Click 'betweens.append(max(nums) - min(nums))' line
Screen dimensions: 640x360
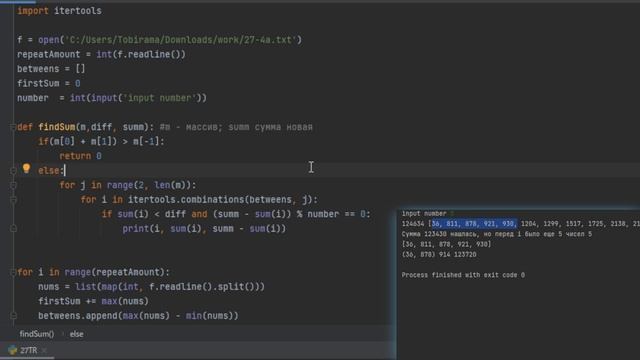click(x=138, y=316)
